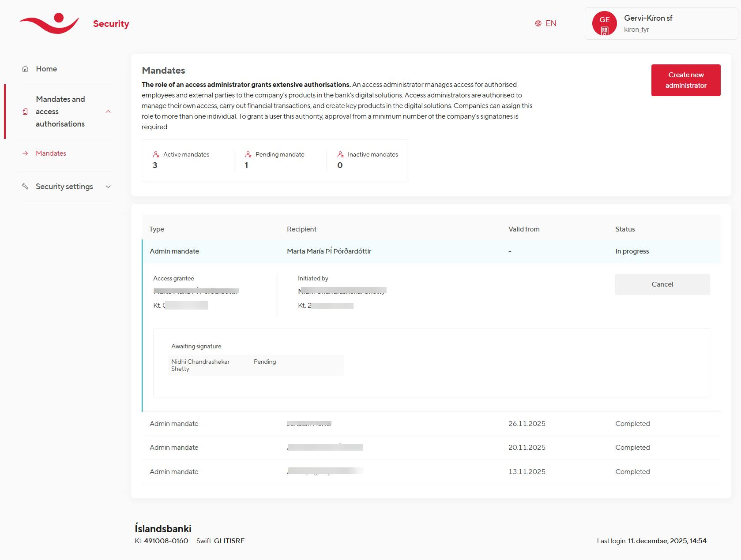
Task: Click the Íslandsbanki red logo
Action: (49, 23)
